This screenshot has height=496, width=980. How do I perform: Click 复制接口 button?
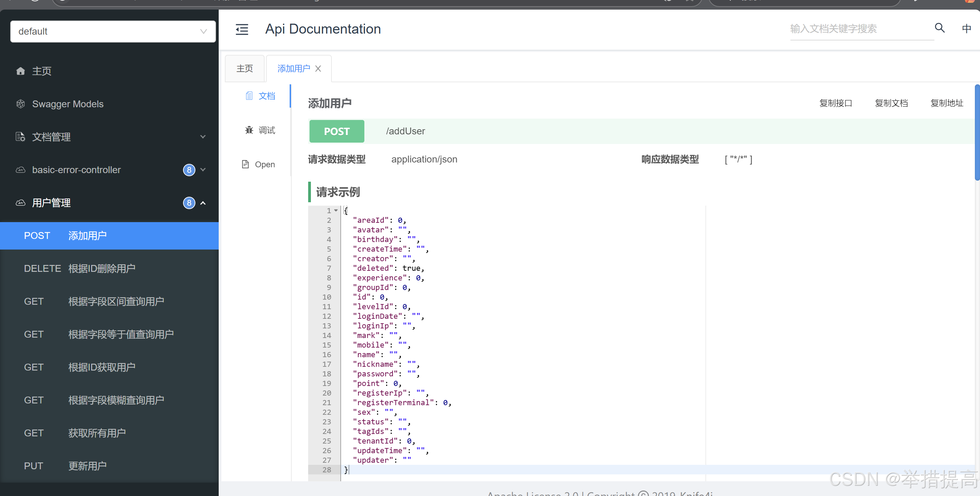tap(835, 103)
